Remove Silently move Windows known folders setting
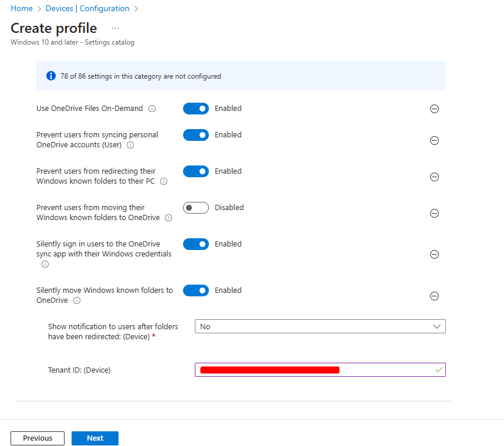The width and height of the screenshot is (504, 446). [x=434, y=296]
